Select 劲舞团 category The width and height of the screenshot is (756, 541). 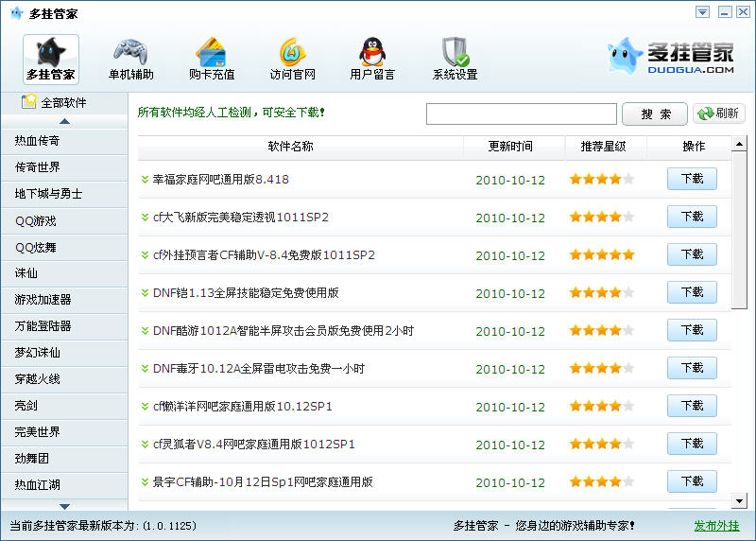point(64,459)
